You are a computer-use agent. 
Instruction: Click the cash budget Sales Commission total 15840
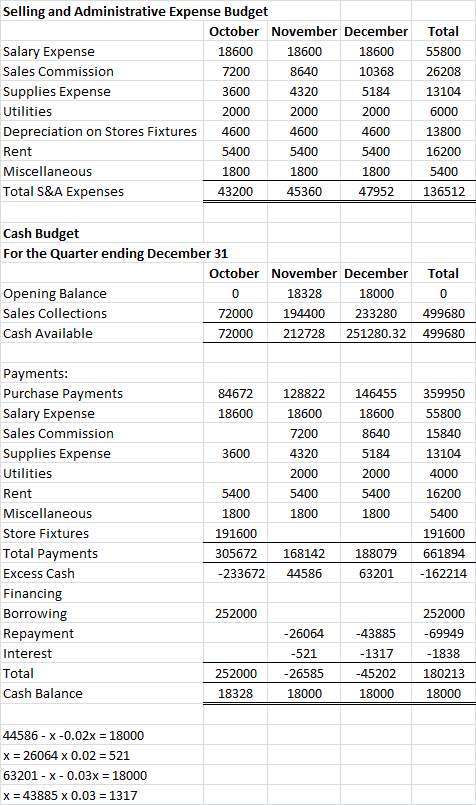coord(443,434)
